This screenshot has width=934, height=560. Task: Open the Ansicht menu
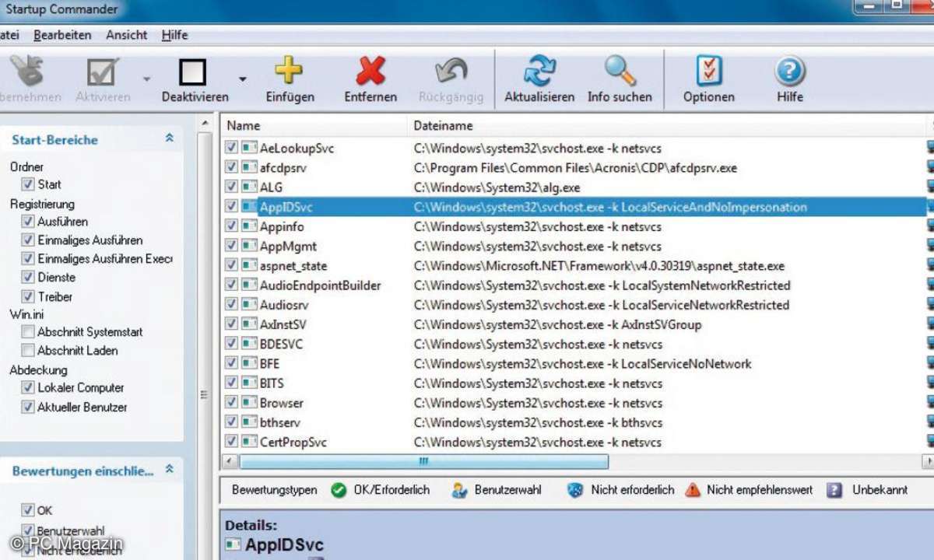127,35
